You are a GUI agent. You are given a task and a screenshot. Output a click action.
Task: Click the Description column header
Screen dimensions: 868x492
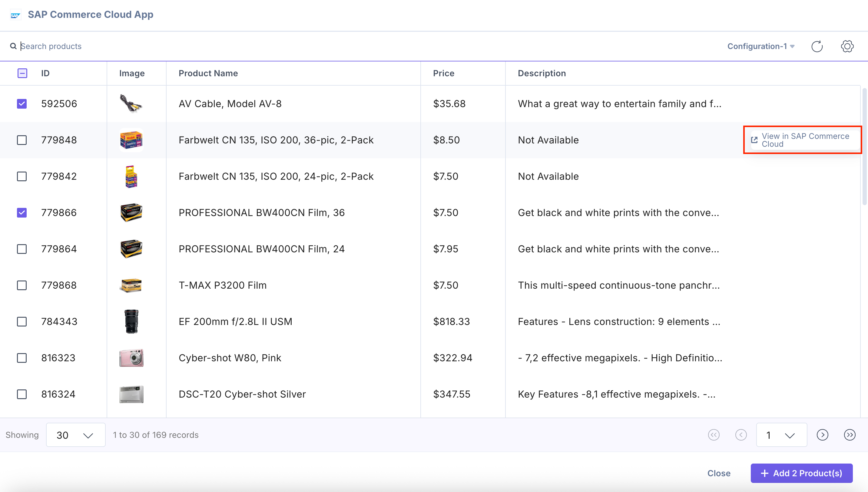pyautogui.click(x=542, y=73)
